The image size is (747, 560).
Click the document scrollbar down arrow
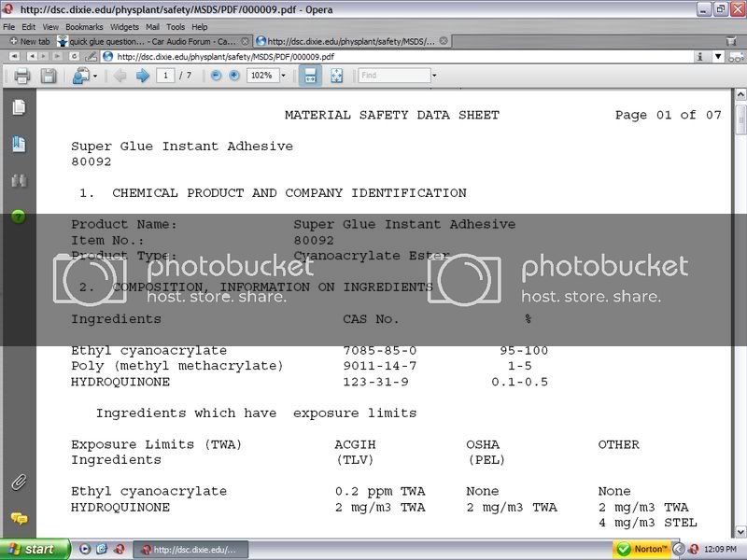740,531
